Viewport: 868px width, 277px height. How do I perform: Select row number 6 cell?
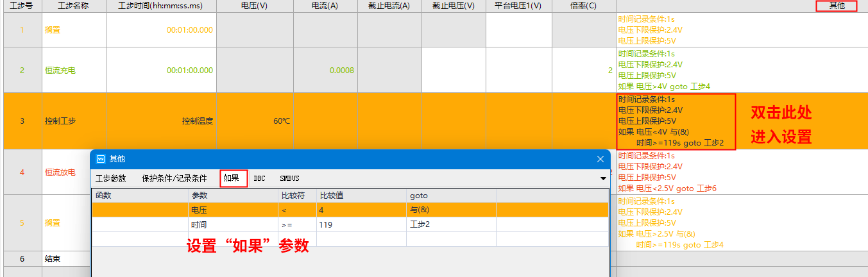(21, 259)
